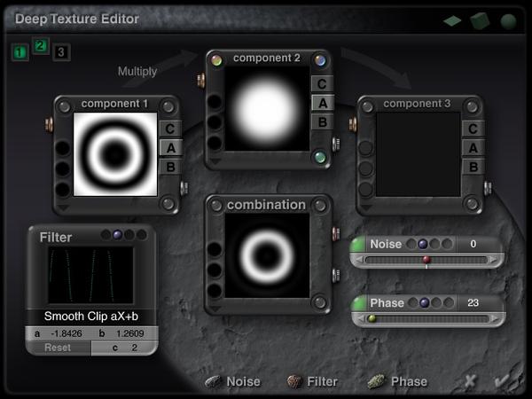Click component 1 left-side bronze knob
The image size is (532, 399).
coord(49,124)
